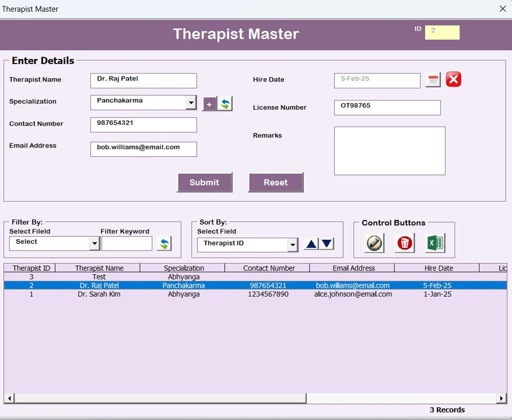
Task: Add new specialization with plus button
Action: pyautogui.click(x=209, y=104)
